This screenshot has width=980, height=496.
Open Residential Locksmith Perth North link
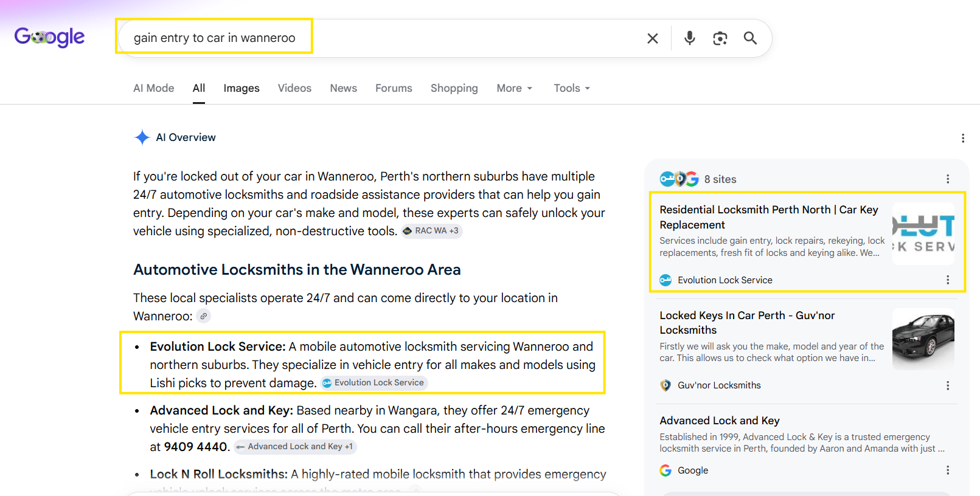point(769,217)
